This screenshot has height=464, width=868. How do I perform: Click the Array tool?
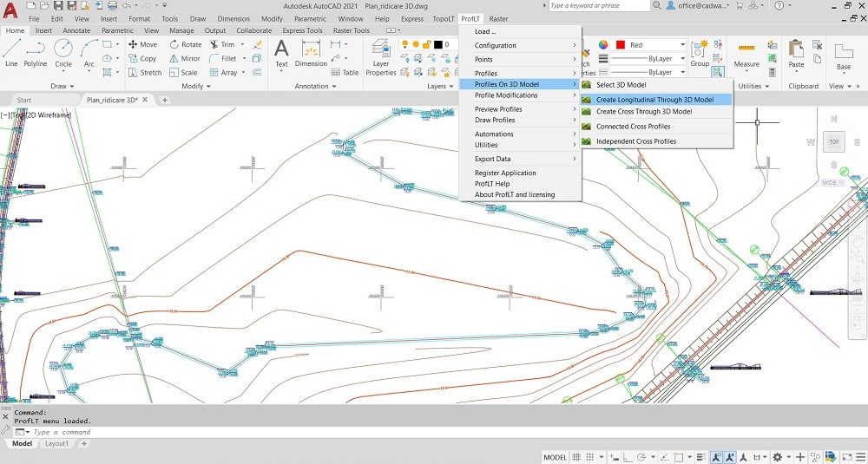[x=224, y=72]
